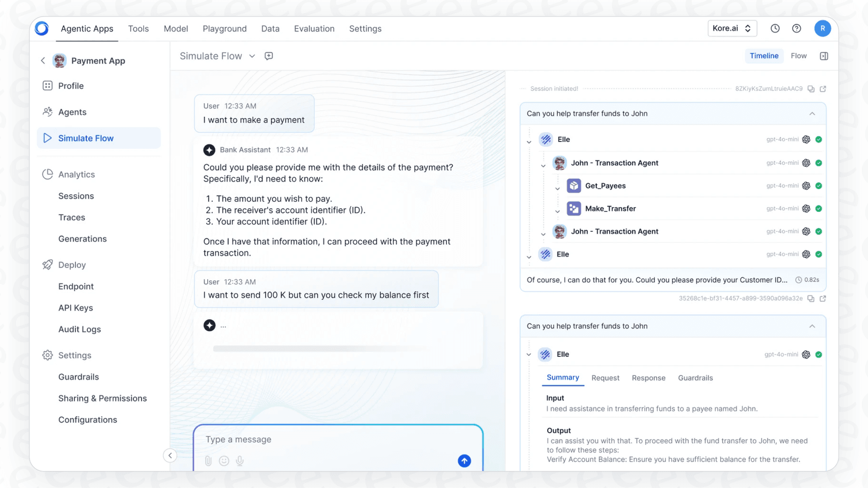Switch to Flow view
This screenshot has width=868, height=488.
[x=798, y=56]
